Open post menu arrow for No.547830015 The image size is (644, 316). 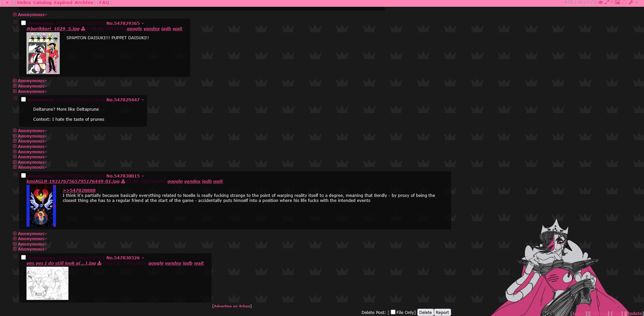[x=143, y=176]
